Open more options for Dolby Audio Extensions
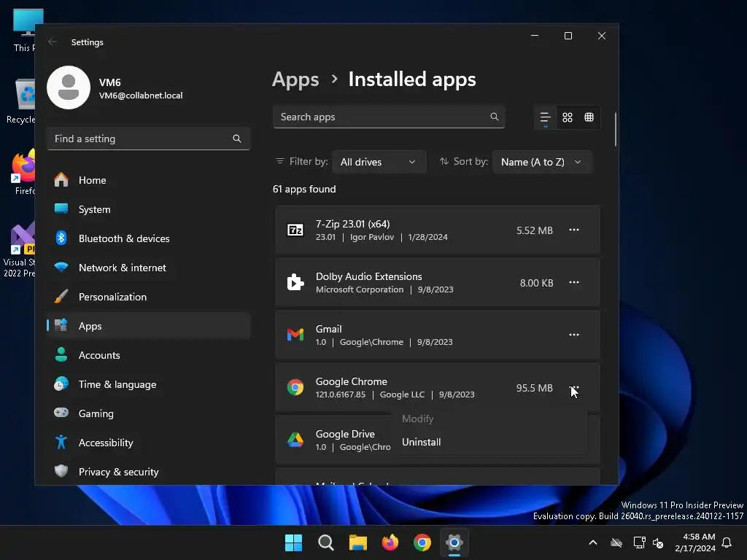This screenshot has height=560, width=747. pos(574,282)
